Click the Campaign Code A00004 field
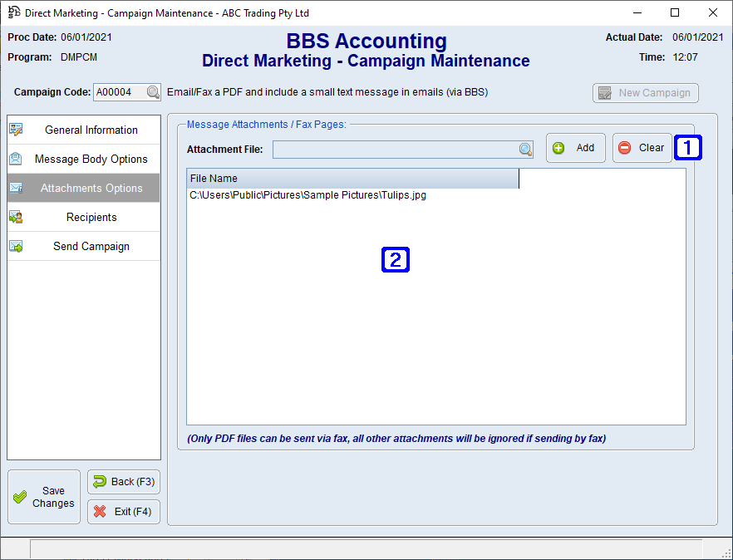 121,92
